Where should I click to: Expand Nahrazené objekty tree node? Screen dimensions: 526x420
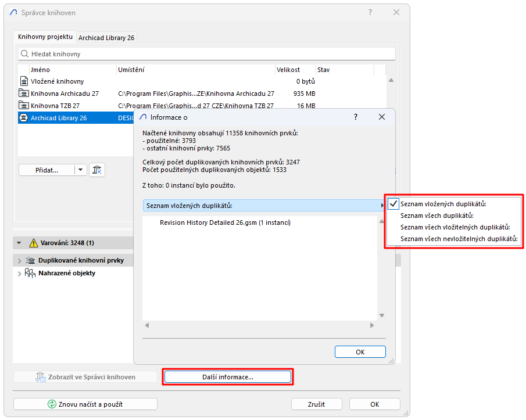coord(19,274)
